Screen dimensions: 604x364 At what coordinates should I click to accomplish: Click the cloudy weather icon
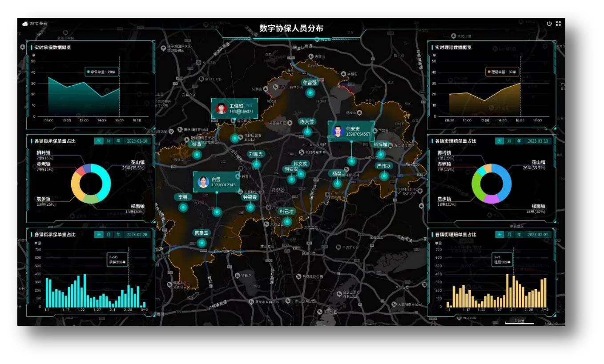25,24
